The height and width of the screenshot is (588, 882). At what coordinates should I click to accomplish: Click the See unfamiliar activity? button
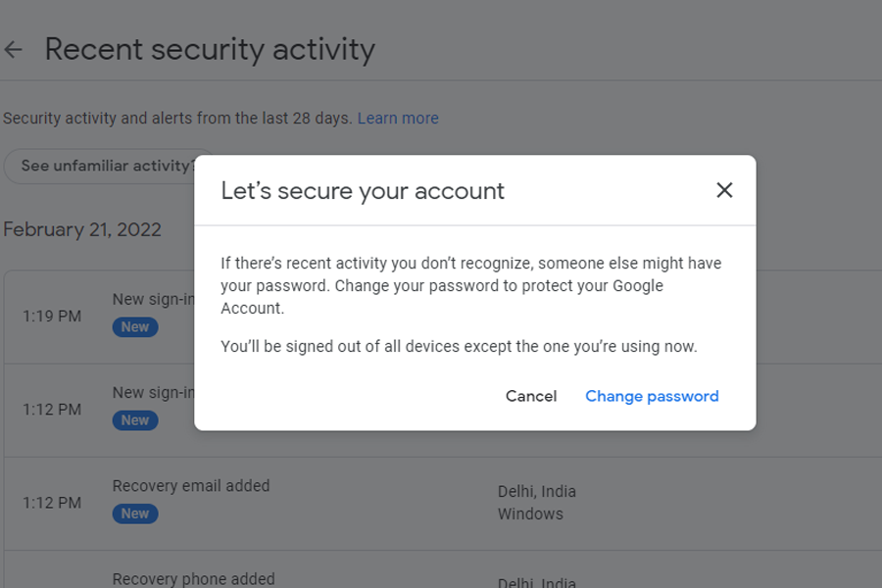103,166
